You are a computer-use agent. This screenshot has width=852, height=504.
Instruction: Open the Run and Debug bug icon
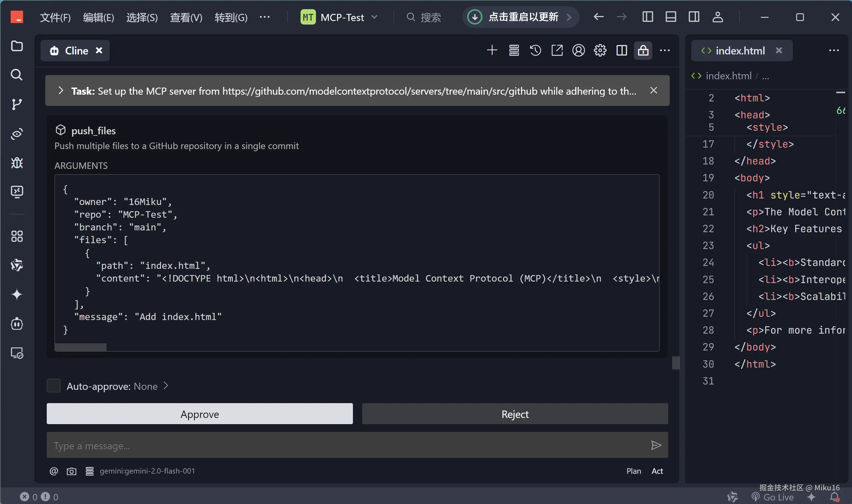pos(17,163)
